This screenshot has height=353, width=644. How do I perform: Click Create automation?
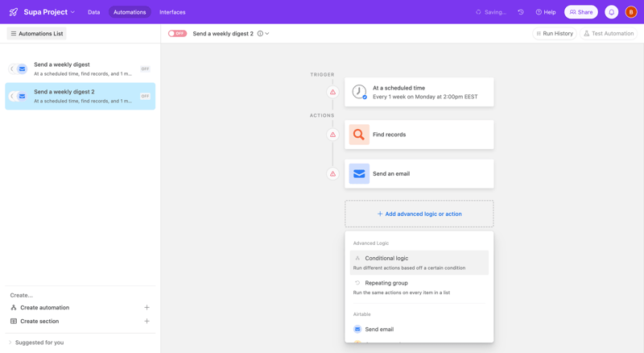45,307
